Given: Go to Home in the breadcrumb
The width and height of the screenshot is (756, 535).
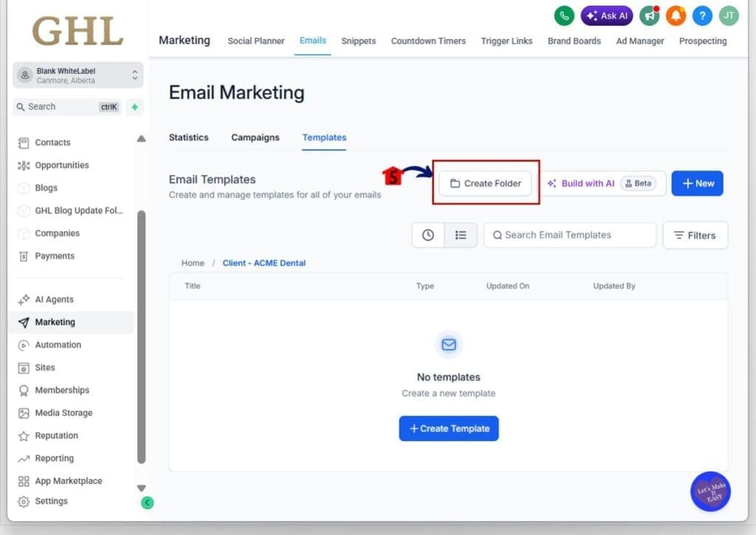Looking at the screenshot, I should point(193,263).
